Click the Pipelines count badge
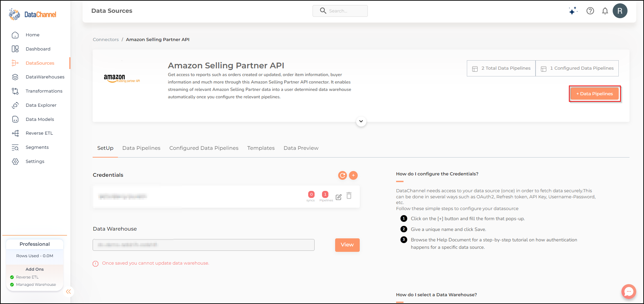The image size is (644, 304). click(x=325, y=194)
